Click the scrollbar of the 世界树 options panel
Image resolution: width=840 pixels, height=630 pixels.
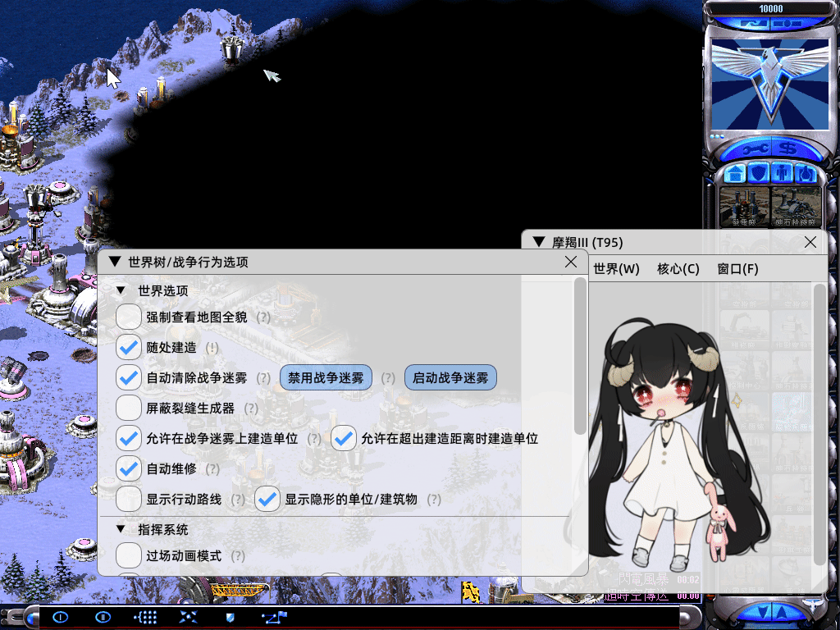tap(580, 356)
